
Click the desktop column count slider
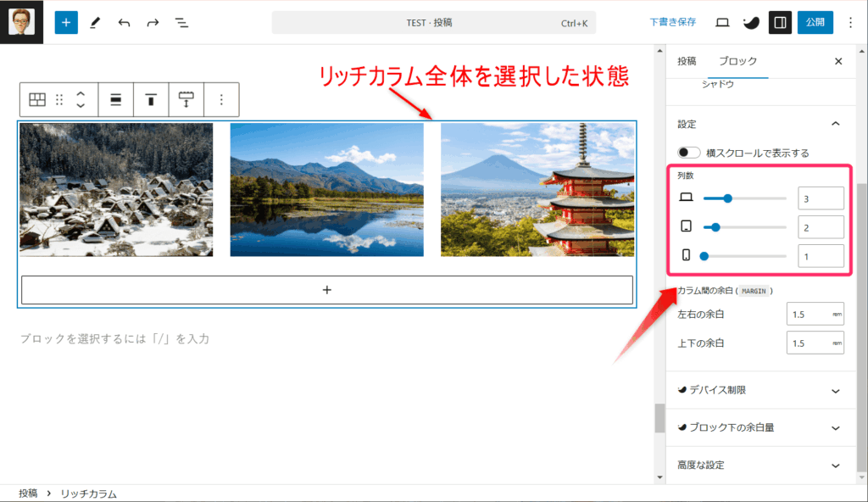[x=744, y=198]
